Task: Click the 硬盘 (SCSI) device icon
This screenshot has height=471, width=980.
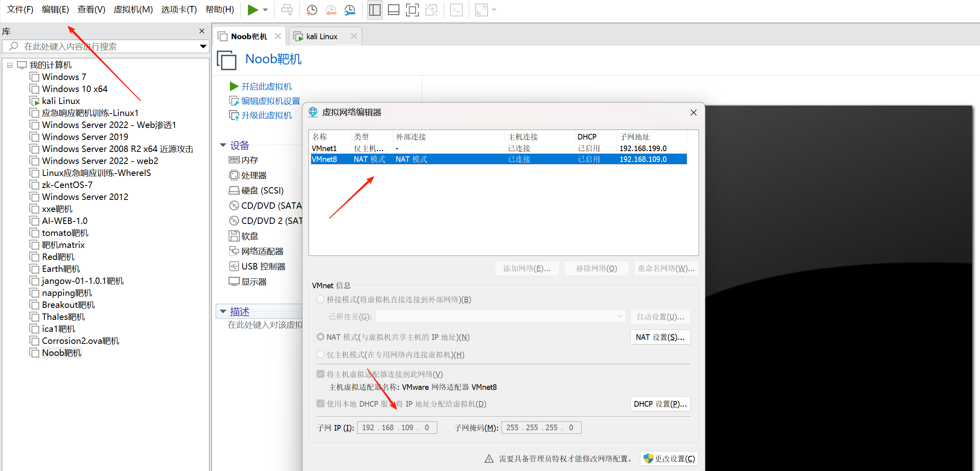Action: pos(234,190)
